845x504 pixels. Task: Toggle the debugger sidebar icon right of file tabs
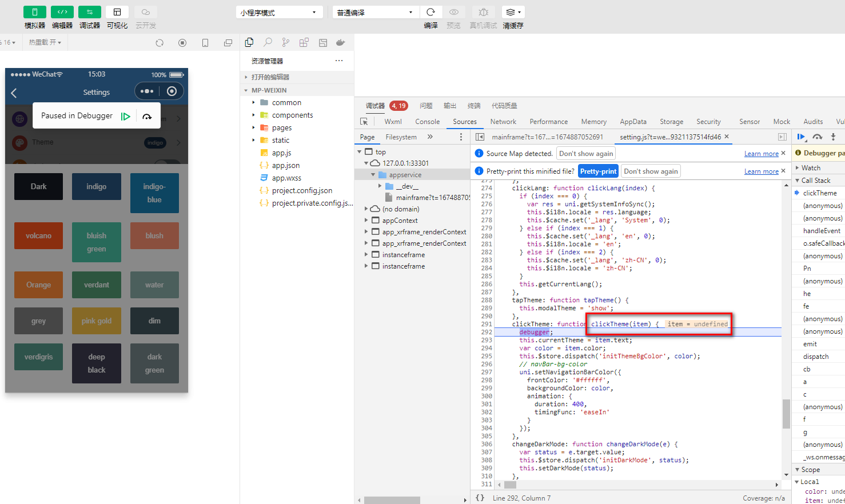[782, 137]
